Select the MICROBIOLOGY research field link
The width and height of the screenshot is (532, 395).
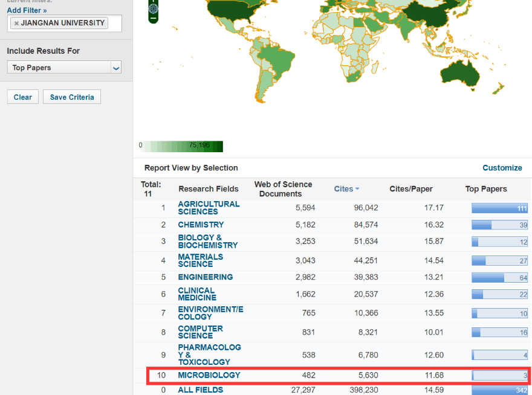(209, 375)
